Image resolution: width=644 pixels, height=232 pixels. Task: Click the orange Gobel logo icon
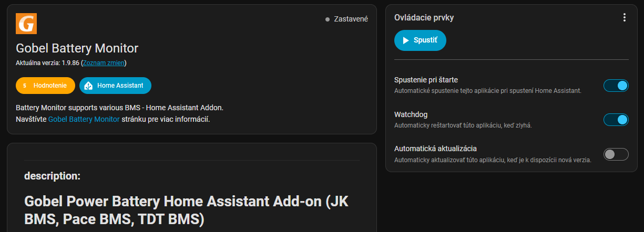coord(26,24)
